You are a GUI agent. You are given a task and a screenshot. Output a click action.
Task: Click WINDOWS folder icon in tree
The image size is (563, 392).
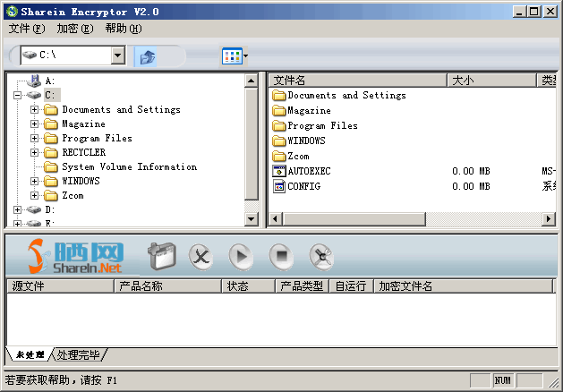tap(51, 182)
